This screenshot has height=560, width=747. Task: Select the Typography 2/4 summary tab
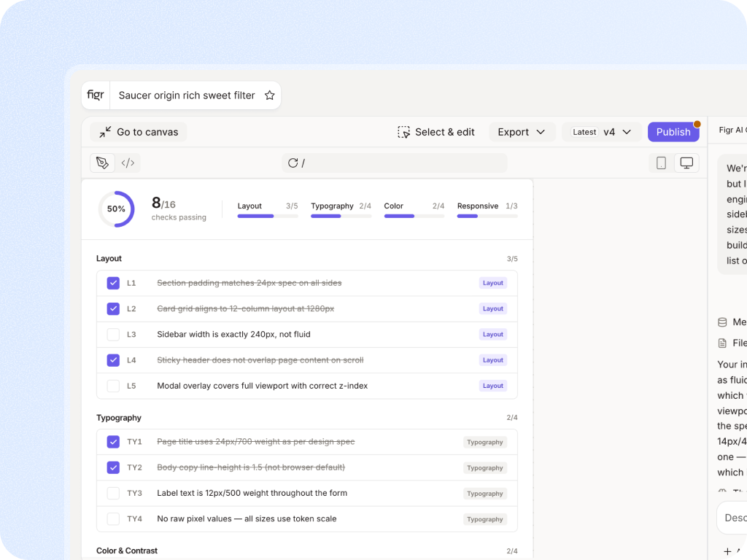coord(341,209)
